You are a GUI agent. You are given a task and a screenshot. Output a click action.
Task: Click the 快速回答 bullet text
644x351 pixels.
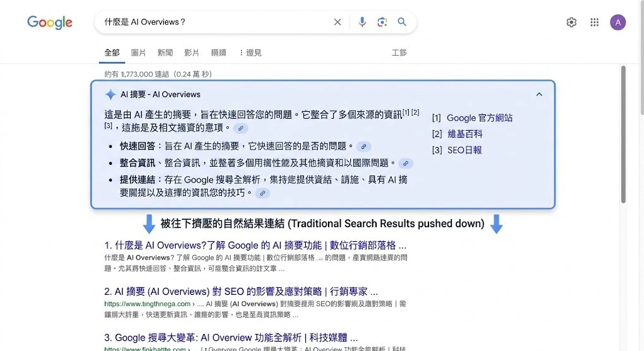236,146
